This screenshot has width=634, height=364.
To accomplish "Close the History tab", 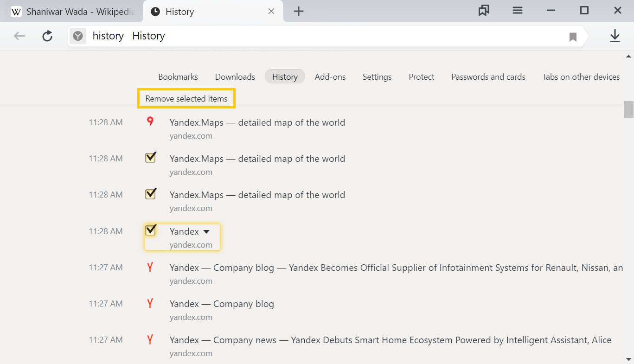I will tap(271, 12).
